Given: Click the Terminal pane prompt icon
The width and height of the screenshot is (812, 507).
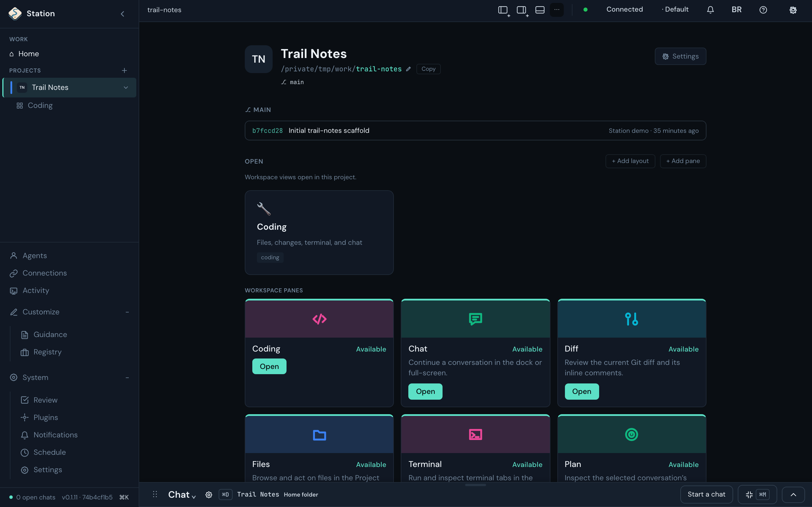Looking at the screenshot, I should coord(475,435).
